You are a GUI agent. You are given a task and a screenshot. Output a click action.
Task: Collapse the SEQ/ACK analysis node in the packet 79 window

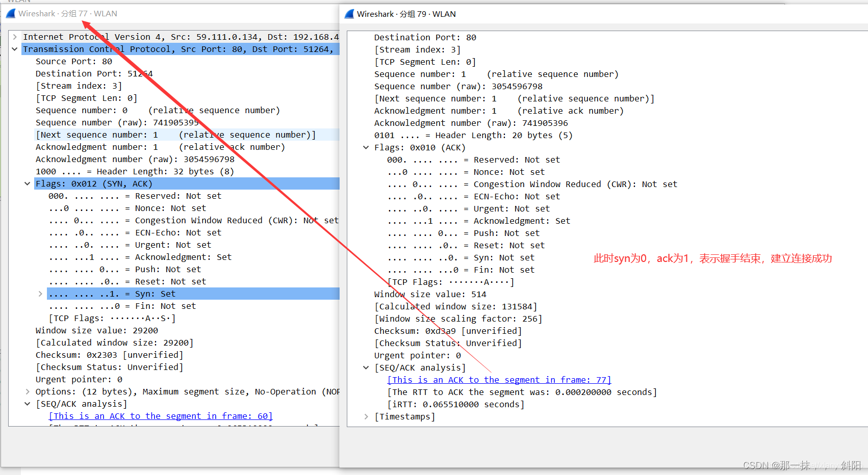coord(366,367)
